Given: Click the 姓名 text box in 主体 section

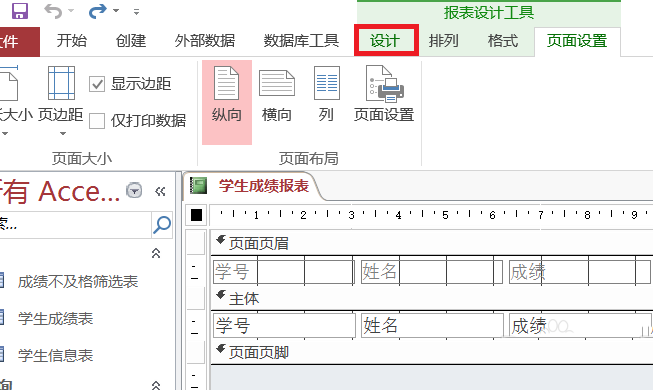Looking at the screenshot, I should 432,325.
